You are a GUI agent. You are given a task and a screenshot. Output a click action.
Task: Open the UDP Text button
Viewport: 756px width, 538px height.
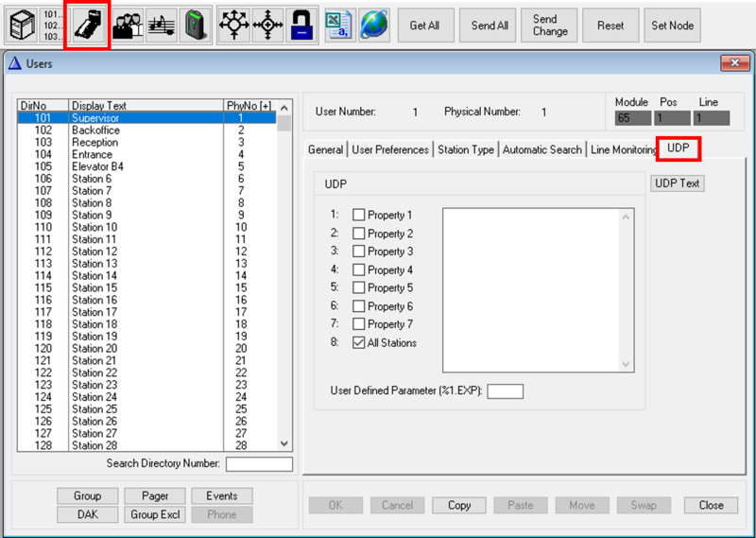coord(678,183)
